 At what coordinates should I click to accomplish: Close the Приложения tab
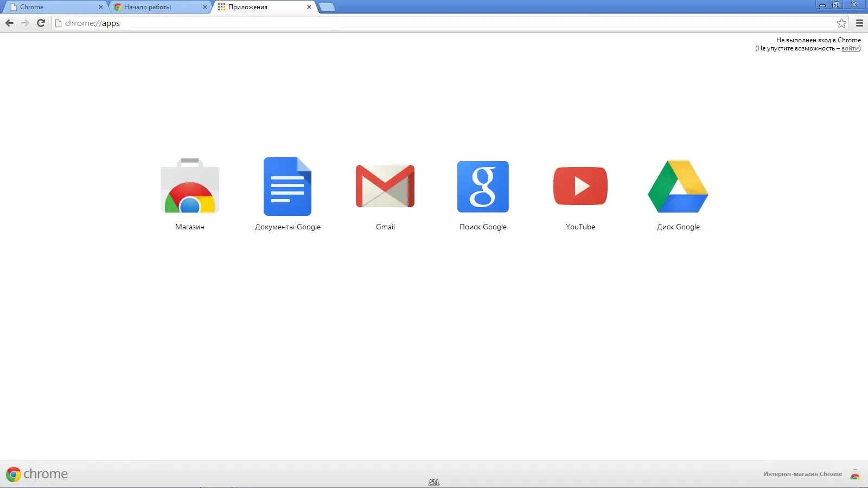[309, 7]
